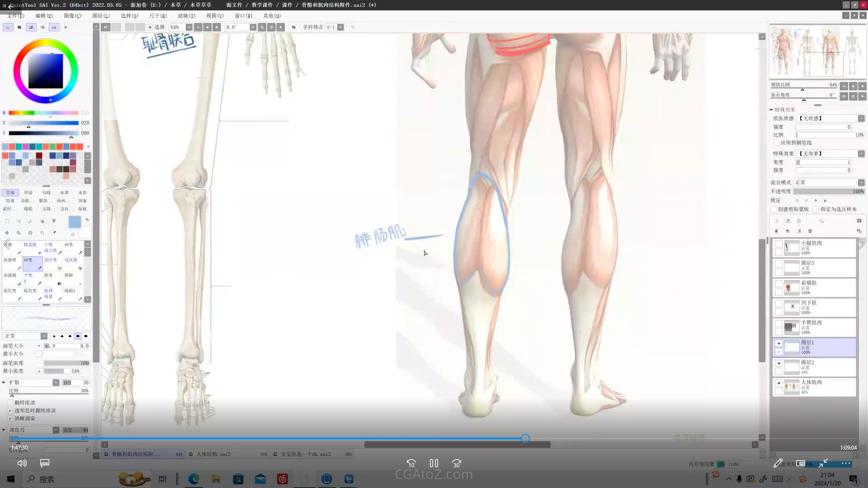
Task: Click the delete layer trash icon
Action: tap(810, 231)
